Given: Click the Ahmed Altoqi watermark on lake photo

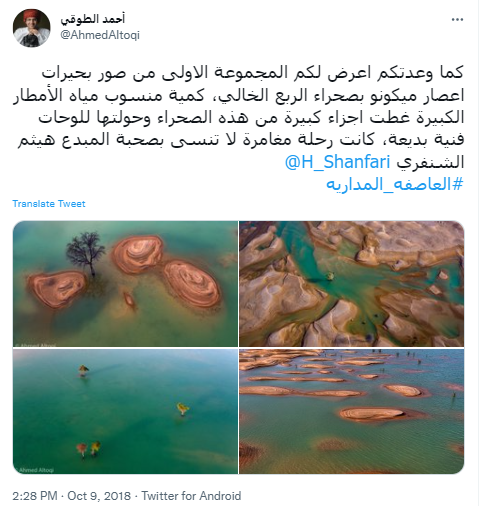Looking at the screenshot, I should click(36, 470).
